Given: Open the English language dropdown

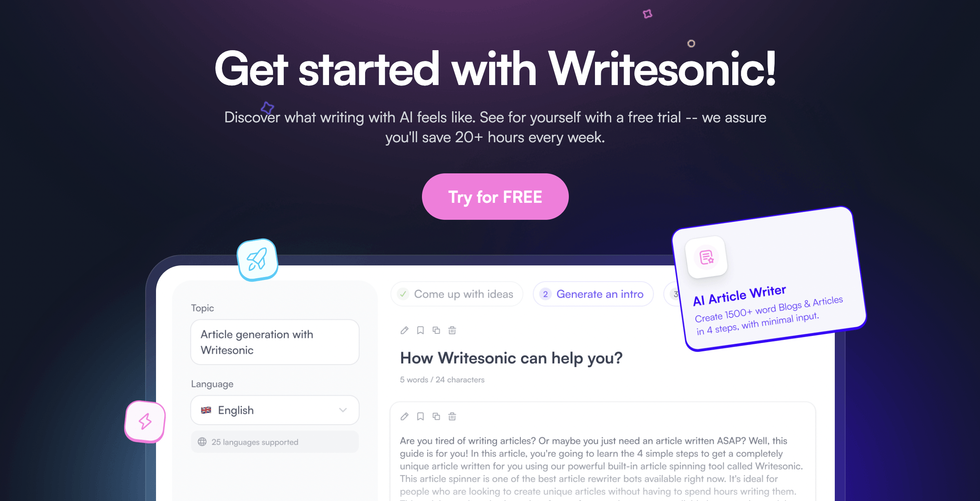Looking at the screenshot, I should 275,410.
